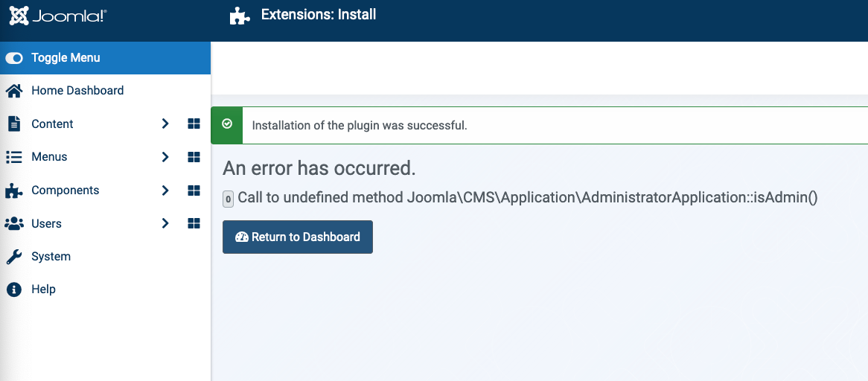Open the System menu item
868x381 pixels.
coord(51,257)
